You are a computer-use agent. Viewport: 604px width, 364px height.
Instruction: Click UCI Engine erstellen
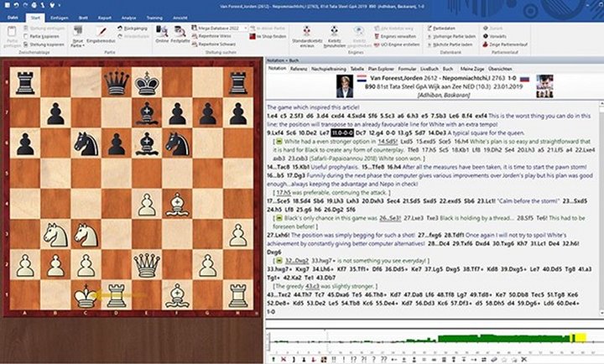click(397, 44)
